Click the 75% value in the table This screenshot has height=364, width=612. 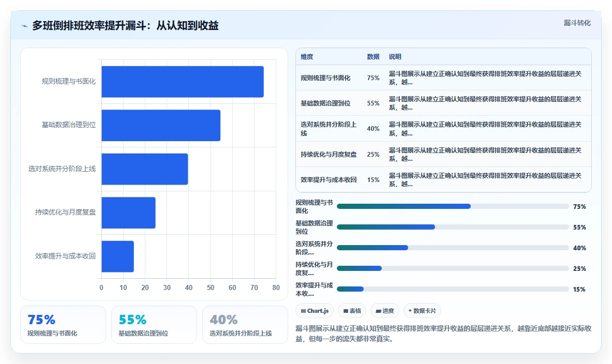(373, 78)
